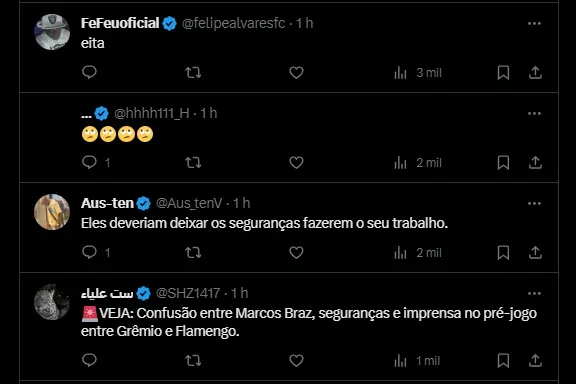This screenshot has width=576, height=384.
Task: Bookmark the FeFeuoficial 'eita' tweet
Action: (x=503, y=72)
